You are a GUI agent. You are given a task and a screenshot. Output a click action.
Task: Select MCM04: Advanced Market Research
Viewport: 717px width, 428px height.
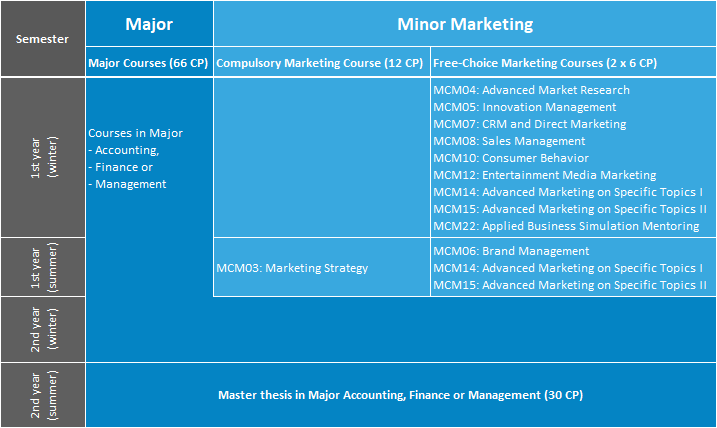tap(531, 90)
